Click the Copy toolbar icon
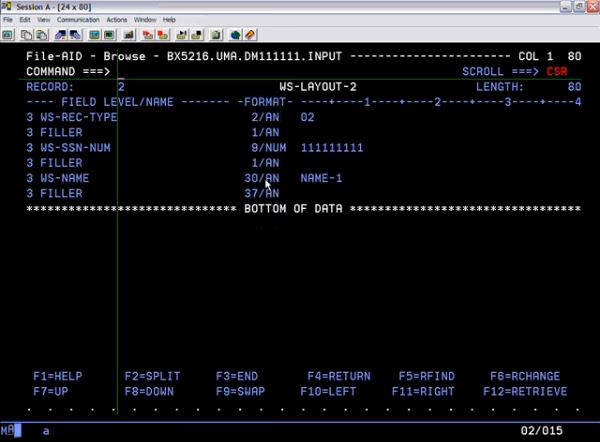Viewport: 600px width, 442px height. coord(26,35)
